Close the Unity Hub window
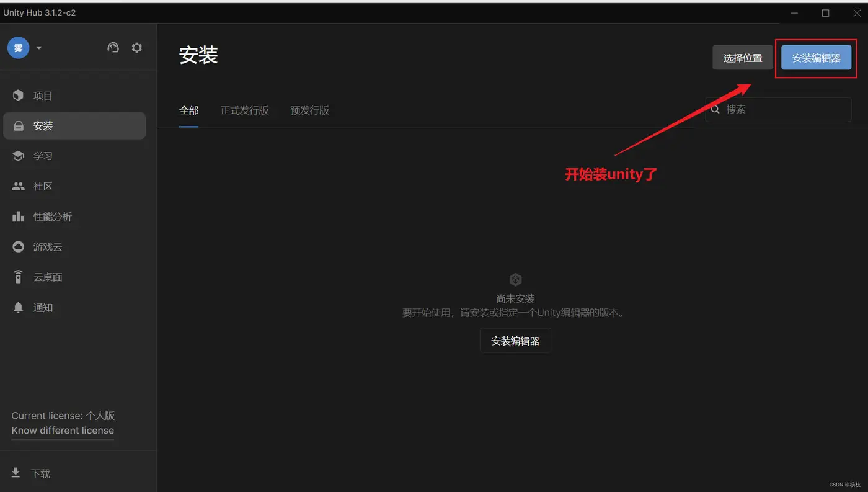This screenshot has width=868, height=492. click(x=857, y=13)
